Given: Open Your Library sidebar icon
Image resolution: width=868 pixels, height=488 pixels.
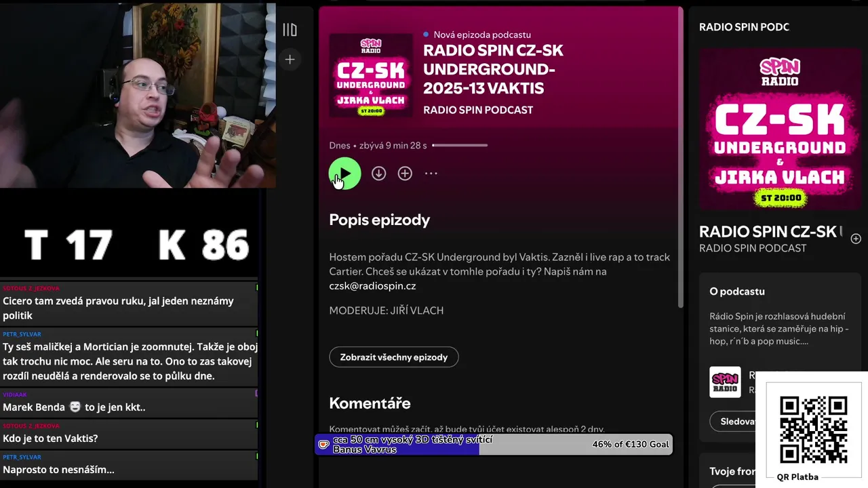Looking at the screenshot, I should coord(290,30).
